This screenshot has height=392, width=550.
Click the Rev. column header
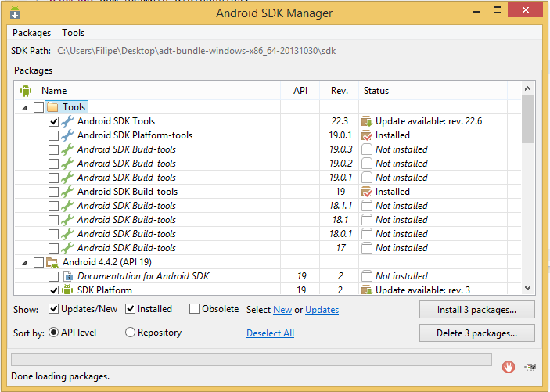340,91
